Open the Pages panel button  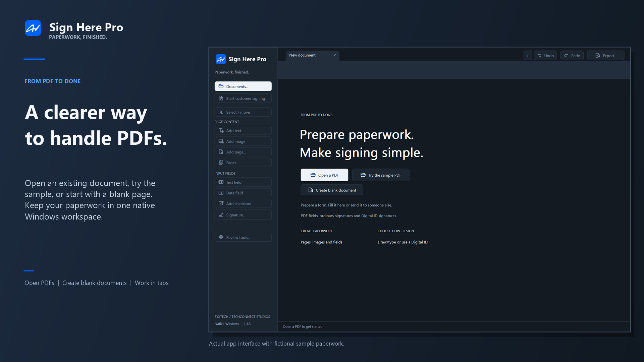(x=243, y=163)
